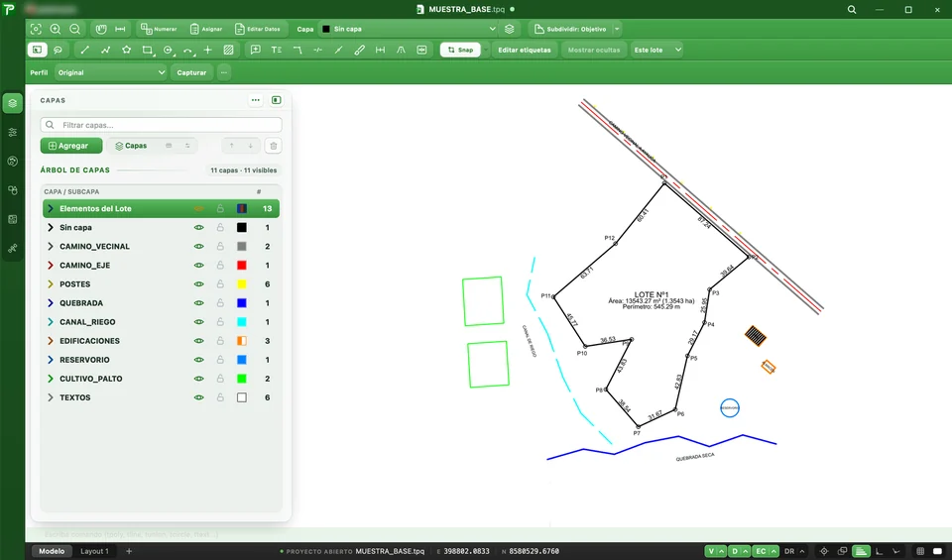This screenshot has width=952, height=560.
Task: Click the layers icon in left sidebar
Action: point(13,103)
